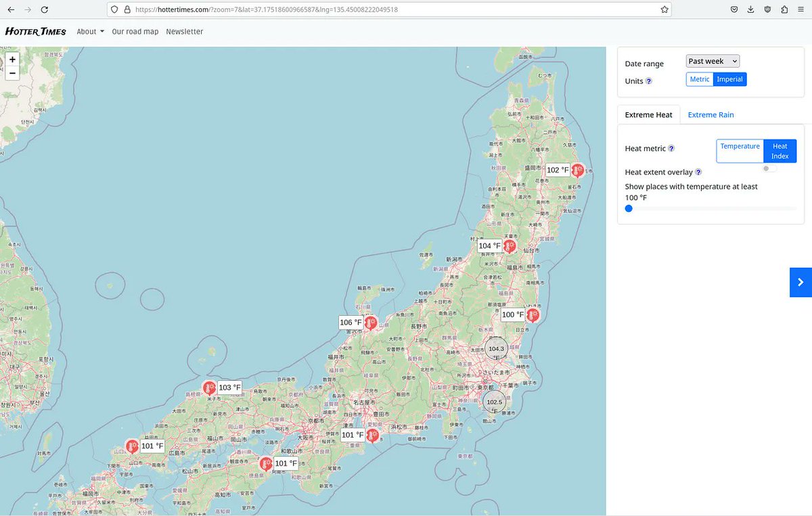Screen dimensions: 812x516
Task: Open the About menu
Action: [x=89, y=31]
